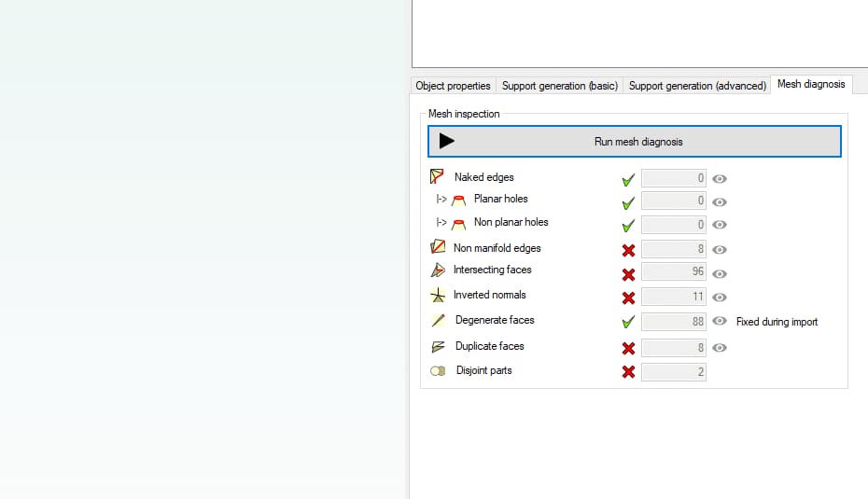Screen dimensions: 868x499
Task: Click the 'Non planar holes' label
Action: tap(511, 222)
